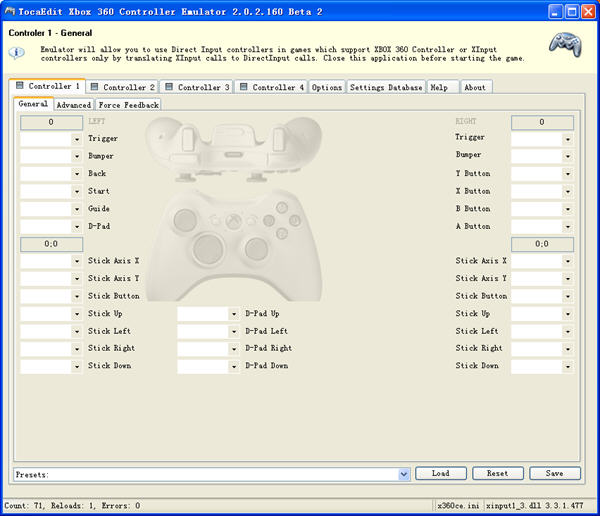Click the gamepad icon in top right
The height and width of the screenshot is (516, 600).
click(565, 43)
